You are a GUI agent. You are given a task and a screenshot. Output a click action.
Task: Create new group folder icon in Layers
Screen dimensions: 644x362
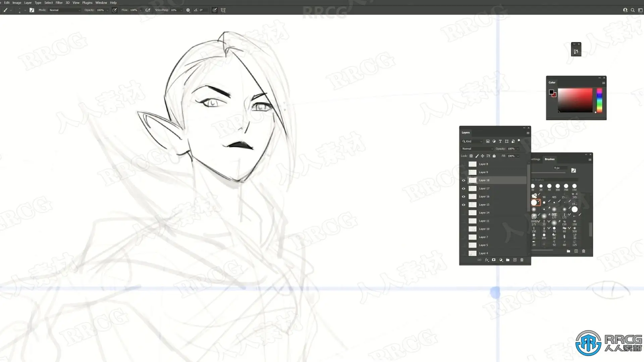point(508,260)
